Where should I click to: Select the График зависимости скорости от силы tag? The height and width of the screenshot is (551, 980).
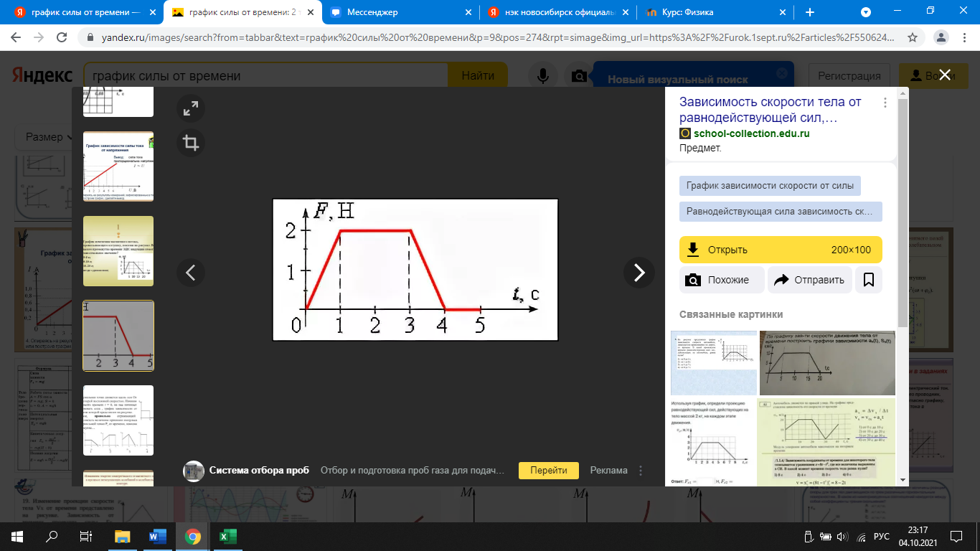click(770, 186)
